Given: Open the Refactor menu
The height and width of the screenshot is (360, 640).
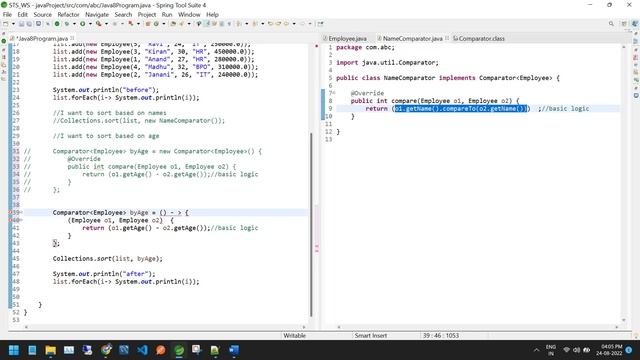Looking at the screenshot, I should 68,14.
